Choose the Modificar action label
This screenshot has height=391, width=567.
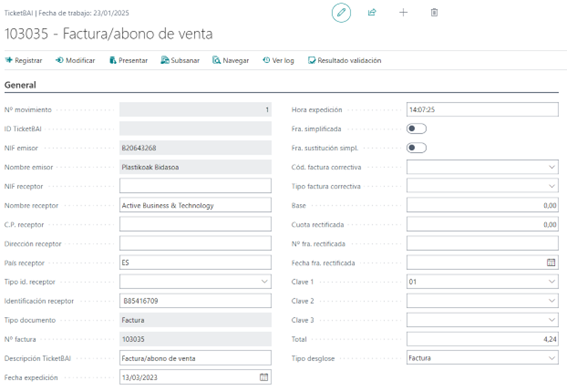click(80, 60)
